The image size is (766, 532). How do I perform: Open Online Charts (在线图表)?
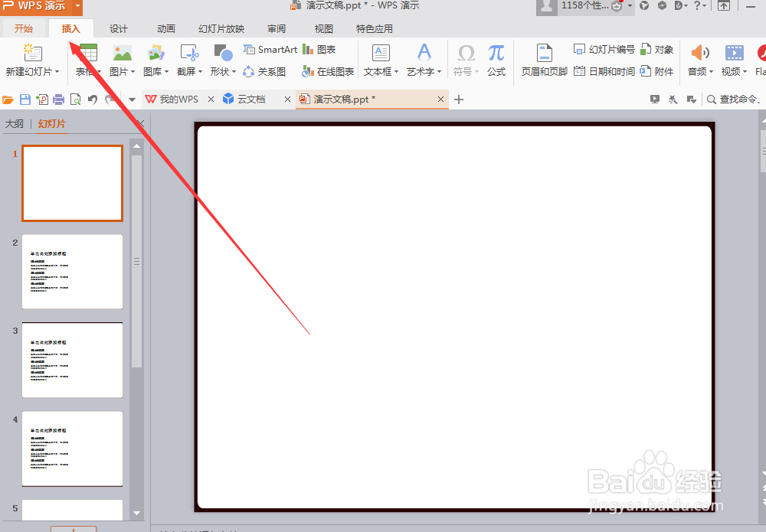pyautogui.click(x=328, y=72)
